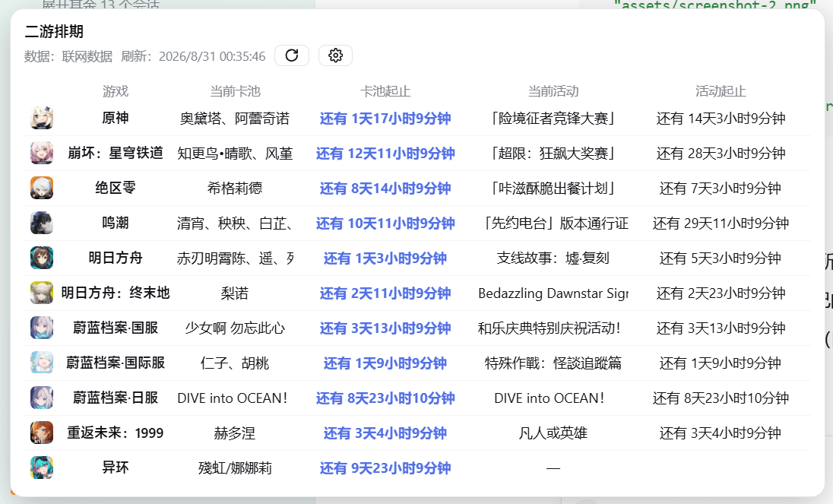Click the 二游排期 panel title

pos(54,32)
